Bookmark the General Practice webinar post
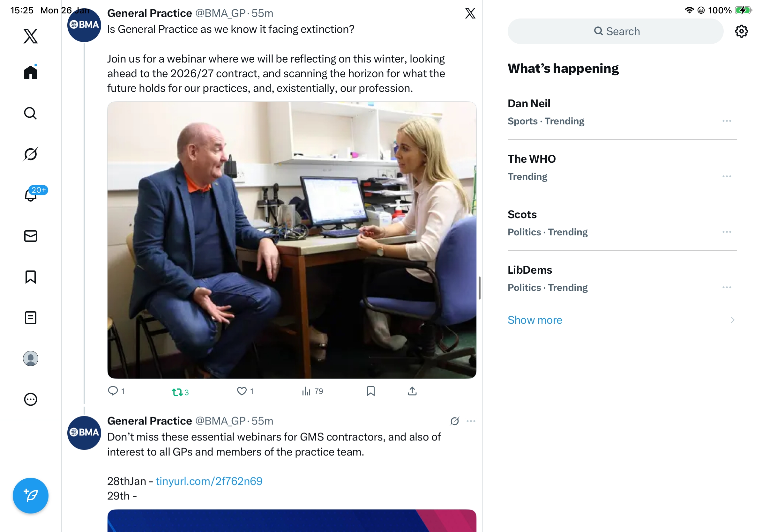Viewport: 762px width, 532px height. click(x=371, y=391)
